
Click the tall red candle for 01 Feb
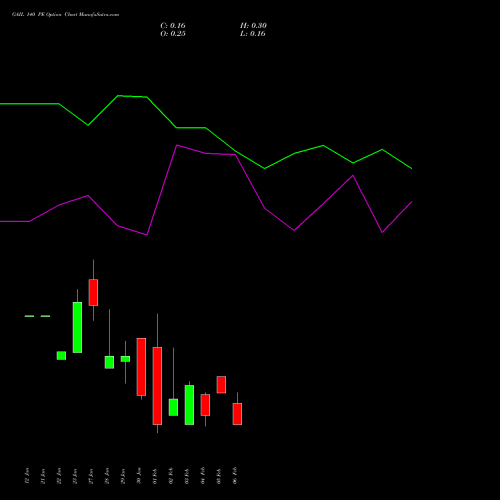click(157, 386)
